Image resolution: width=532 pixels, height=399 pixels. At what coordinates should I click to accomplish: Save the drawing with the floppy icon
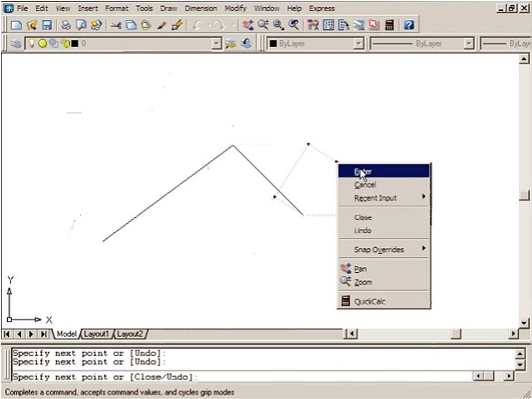[47, 25]
